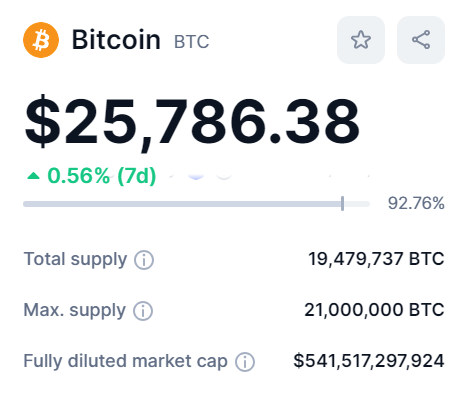Click the orange Bitcoin logo icon

tap(41, 40)
